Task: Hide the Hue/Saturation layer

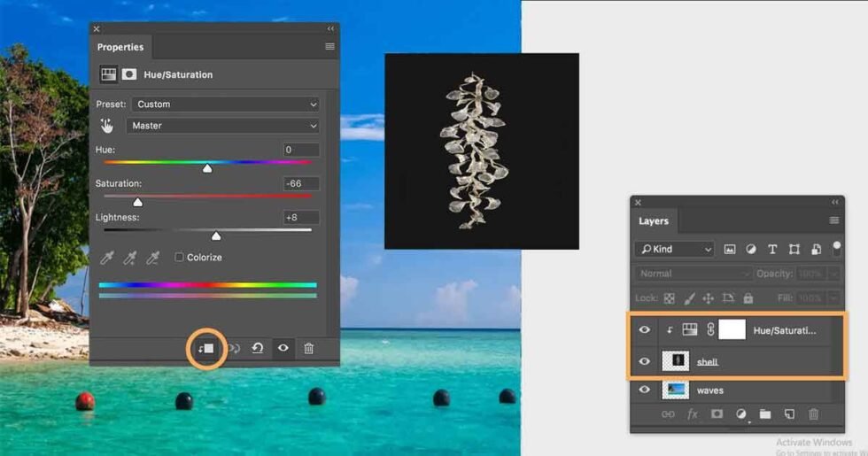Action: click(645, 329)
